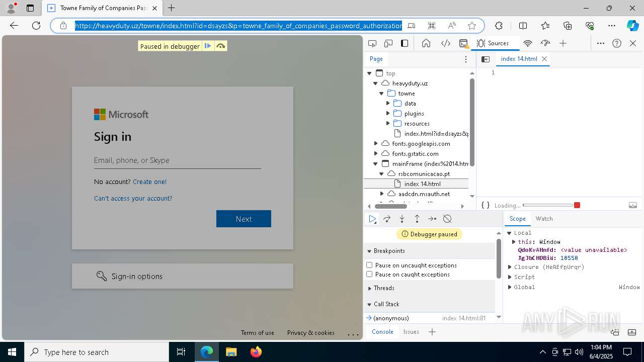The width and height of the screenshot is (644, 362).
Task: Expand the Global scope entry
Action: (x=510, y=287)
